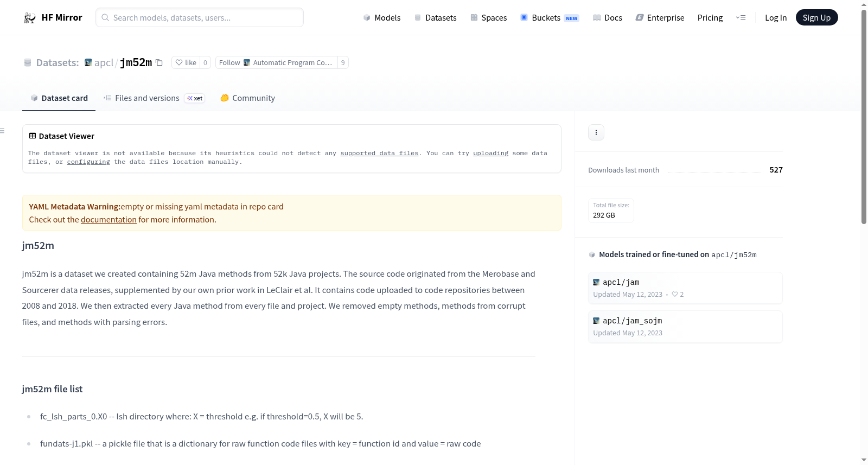The image size is (868, 465).
Task: Click the Datasets breadcrumb icon
Action: [x=28, y=63]
